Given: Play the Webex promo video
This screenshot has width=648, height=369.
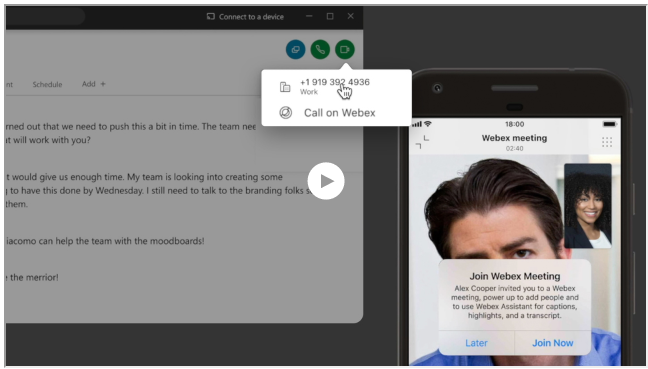Looking at the screenshot, I should click(326, 181).
